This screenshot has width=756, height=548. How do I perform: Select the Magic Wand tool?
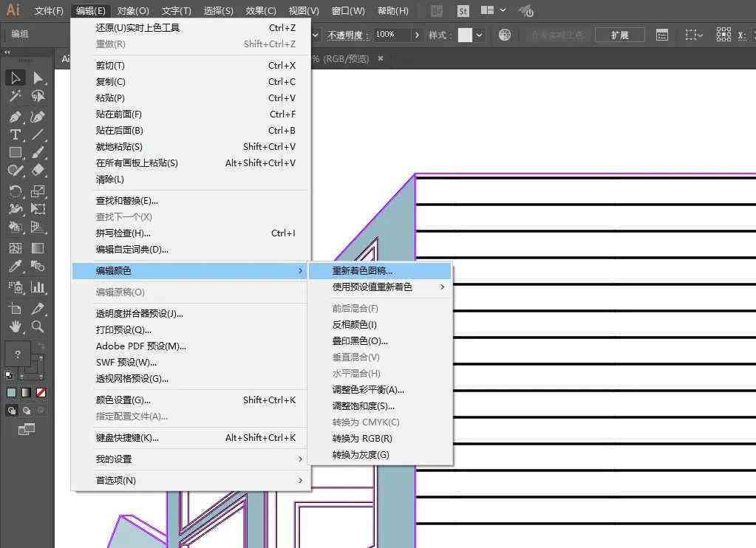[x=16, y=97]
